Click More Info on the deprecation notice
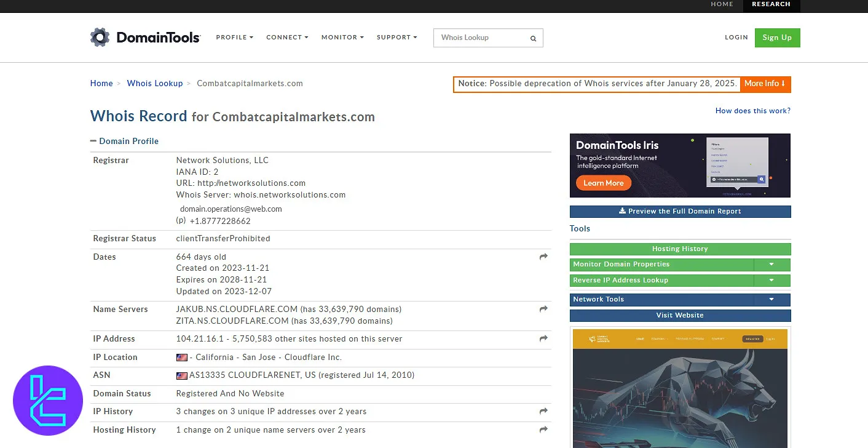 point(765,84)
